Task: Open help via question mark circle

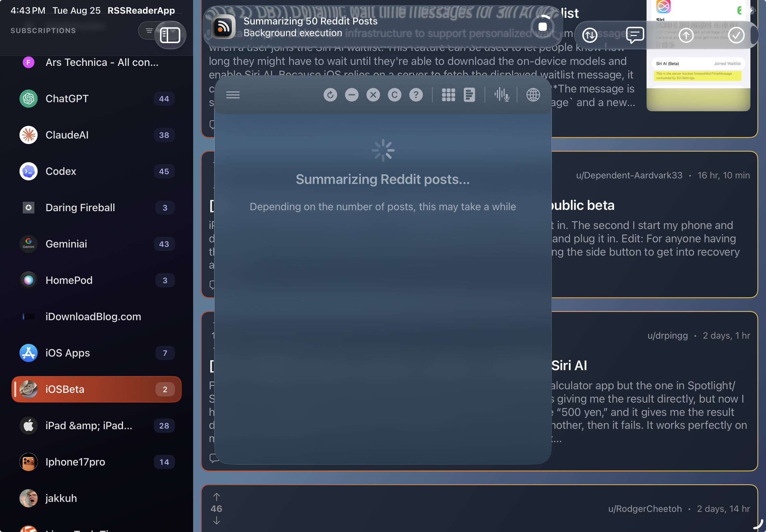Action: pos(416,95)
